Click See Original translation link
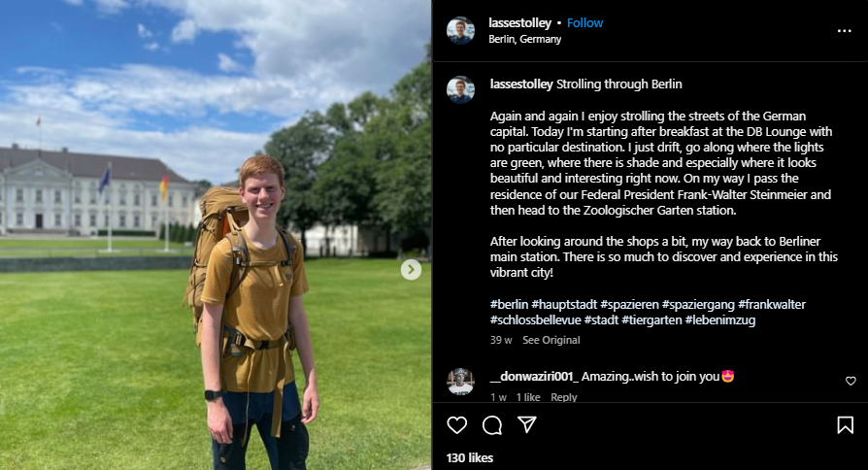This screenshot has height=470, width=868. point(551,340)
